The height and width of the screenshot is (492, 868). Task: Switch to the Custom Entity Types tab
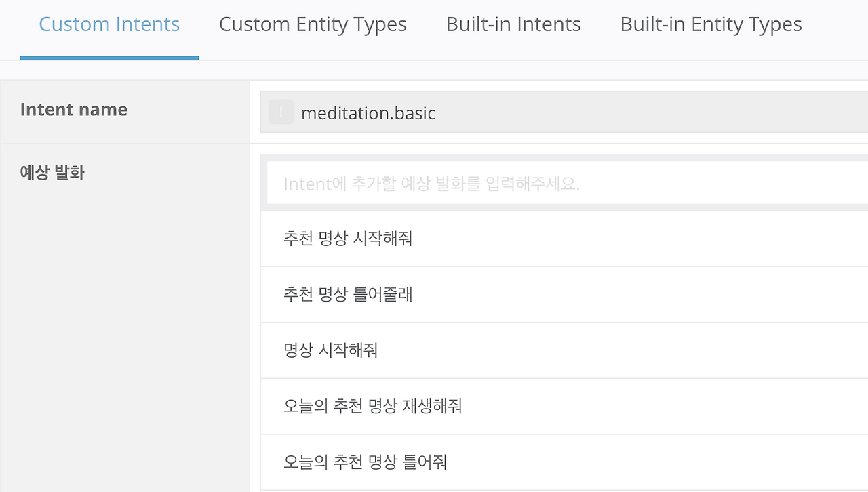click(x=313, y=25)
